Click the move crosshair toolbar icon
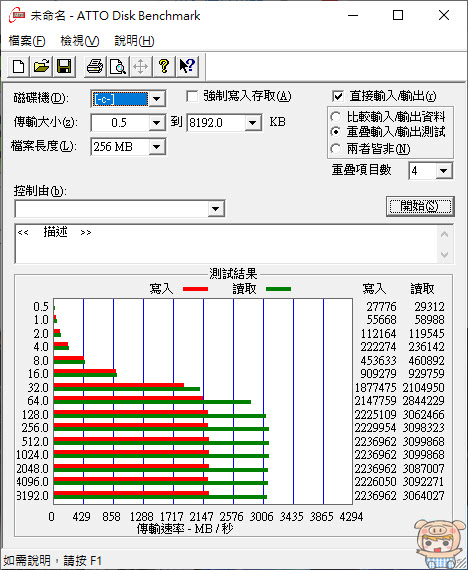 tap(141, 67)
